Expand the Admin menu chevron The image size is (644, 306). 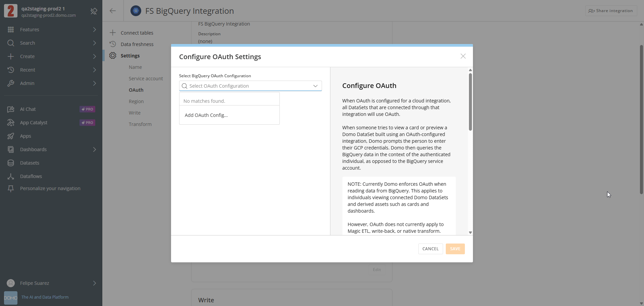tap(95, 83)
